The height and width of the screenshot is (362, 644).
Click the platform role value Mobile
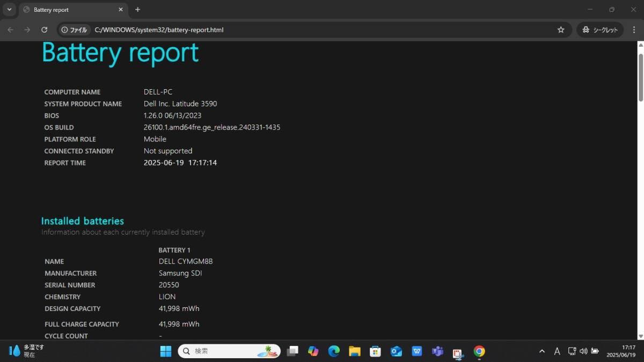click(155, 139)
